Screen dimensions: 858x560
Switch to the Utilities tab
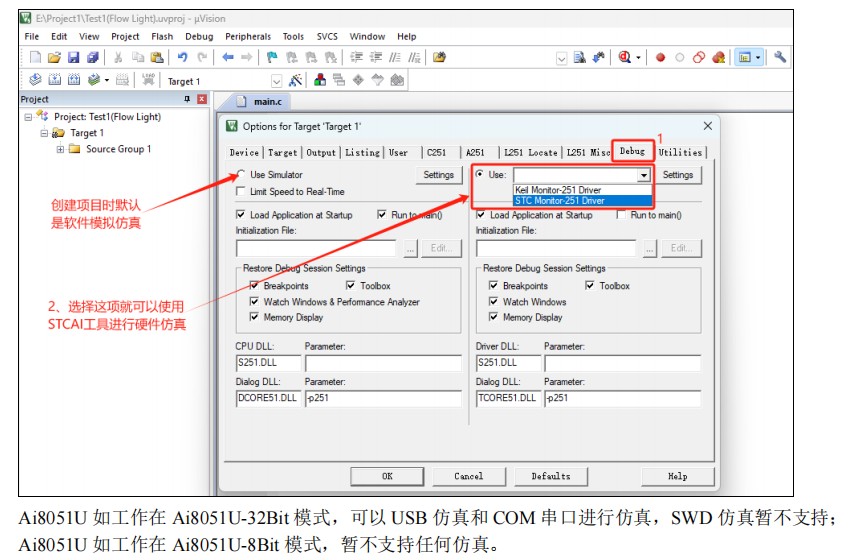click(681, 152)
